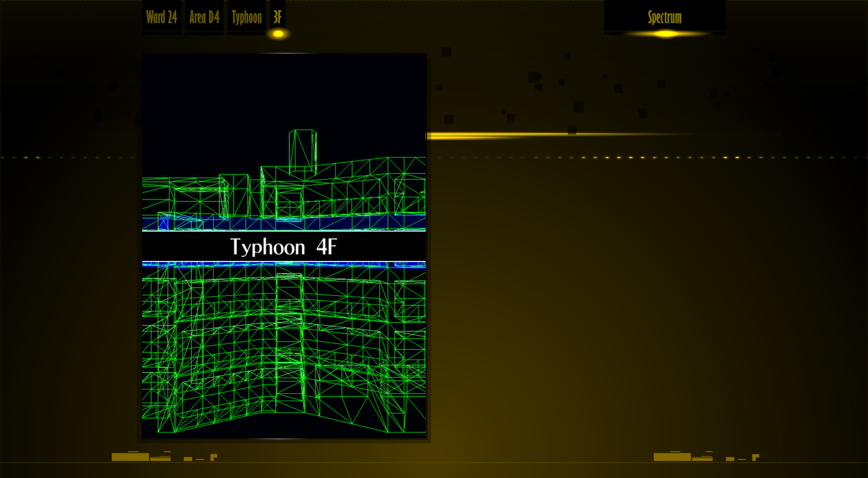Click the bottom-left flag-shaped glyph

(213, 457)
